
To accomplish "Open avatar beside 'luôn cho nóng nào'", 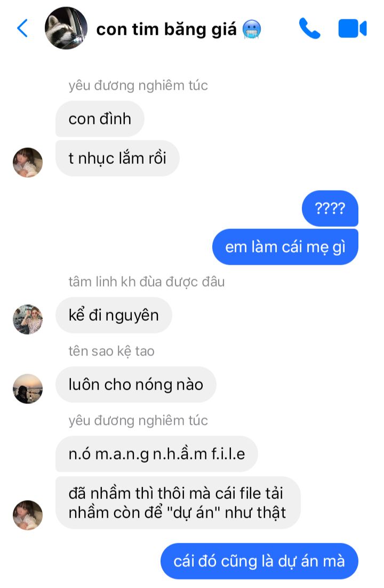I will [28, 388].
